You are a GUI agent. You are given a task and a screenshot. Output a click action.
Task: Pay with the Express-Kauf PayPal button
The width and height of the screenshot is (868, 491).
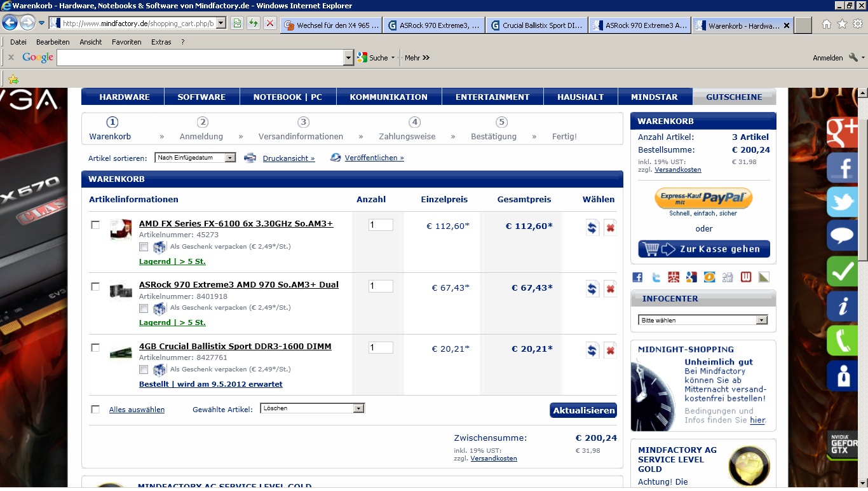[x=704, y=198]
